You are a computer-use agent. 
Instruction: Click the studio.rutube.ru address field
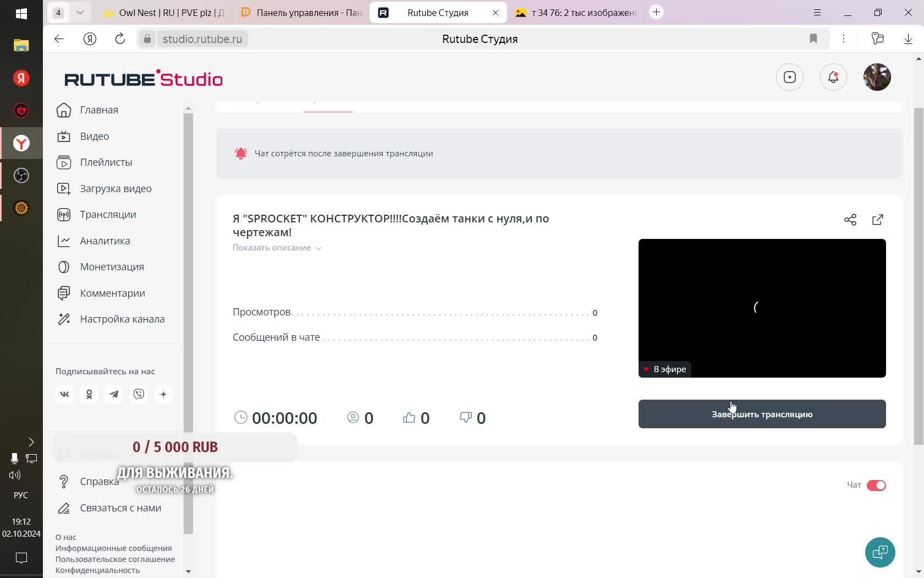coord(202,39)
